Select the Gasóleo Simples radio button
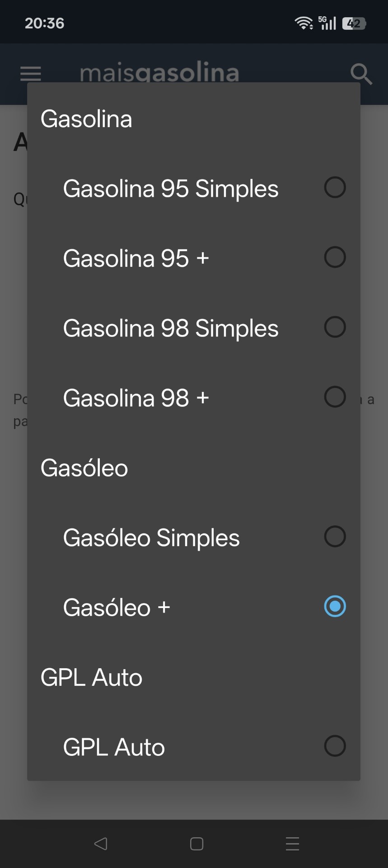Viewport: 388px width, 868px height. pyautogui.click(x=335, y=537)
